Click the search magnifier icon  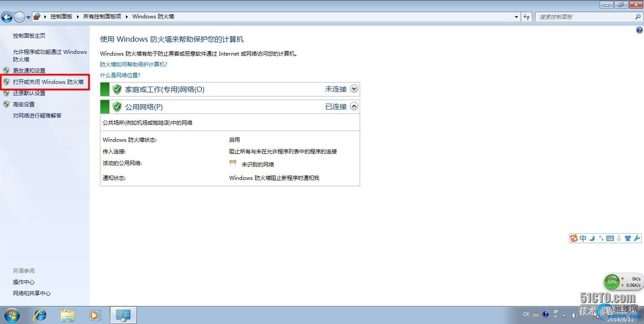(638, 17)
